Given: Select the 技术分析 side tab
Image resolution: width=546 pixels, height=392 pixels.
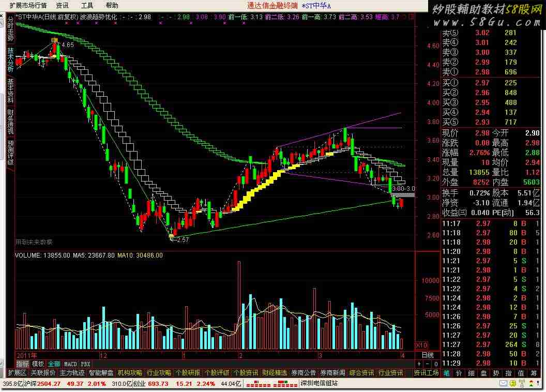Looking at the screenshot, I should point(10,60).
